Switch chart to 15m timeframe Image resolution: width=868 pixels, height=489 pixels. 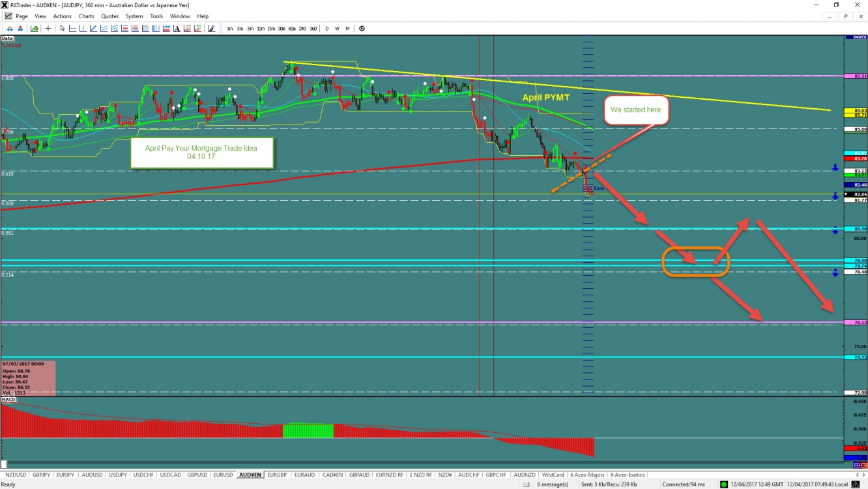point(271,29)
